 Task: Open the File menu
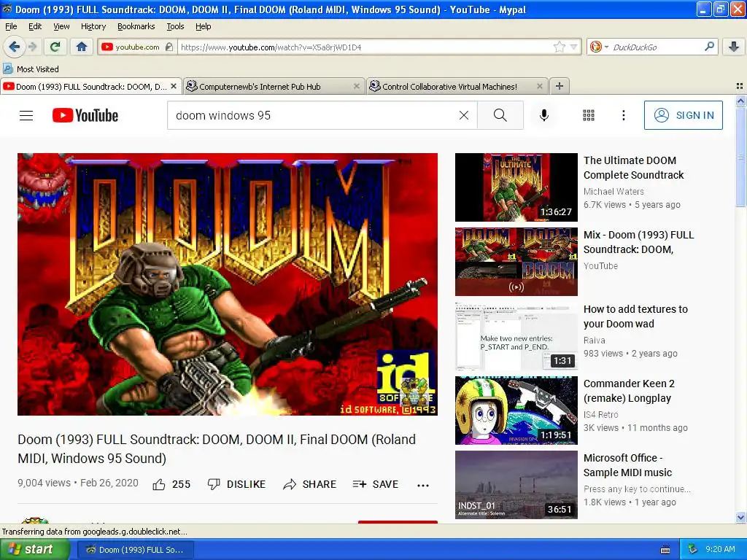coord(11,26)
